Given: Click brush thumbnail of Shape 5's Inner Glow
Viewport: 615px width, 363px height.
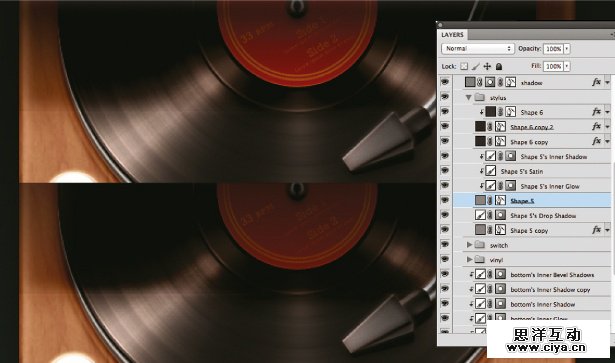Looking at the screenshot, I should point(490,185).
